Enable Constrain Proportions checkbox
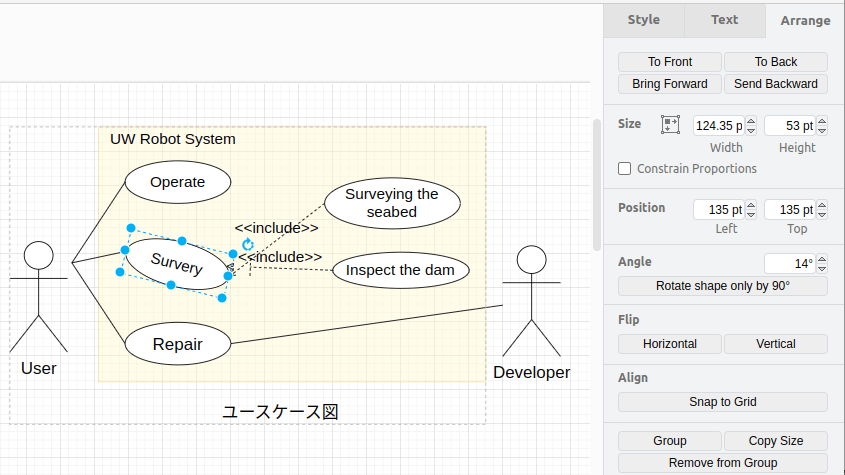This screenshot has width=845, height=475. point(625,169)
